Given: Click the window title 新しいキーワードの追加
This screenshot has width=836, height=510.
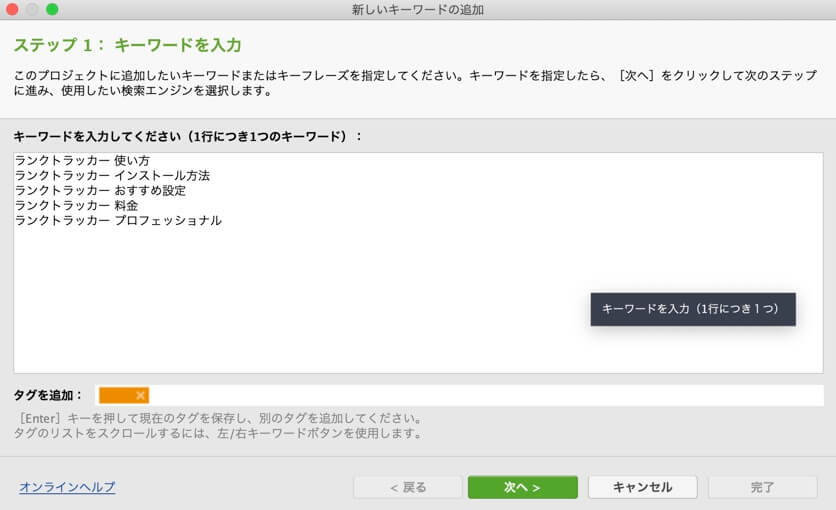Looking at the screenshot, I should click(x=418, y=10).
